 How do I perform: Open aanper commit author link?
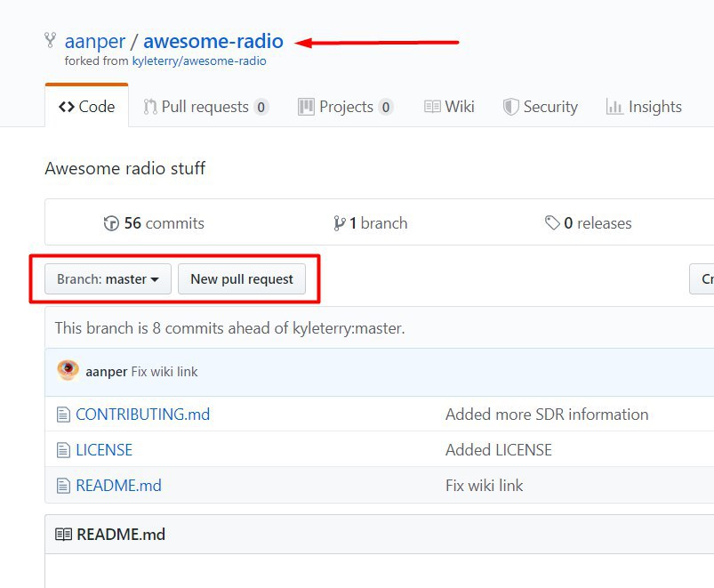click(106, 372)
